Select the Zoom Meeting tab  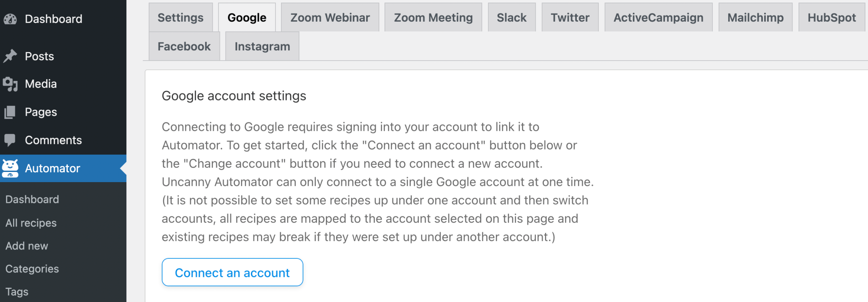point(433,18)
